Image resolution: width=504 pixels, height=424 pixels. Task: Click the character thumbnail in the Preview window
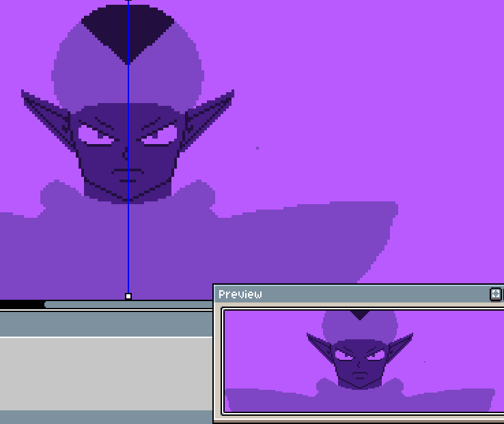pos(360,362)
